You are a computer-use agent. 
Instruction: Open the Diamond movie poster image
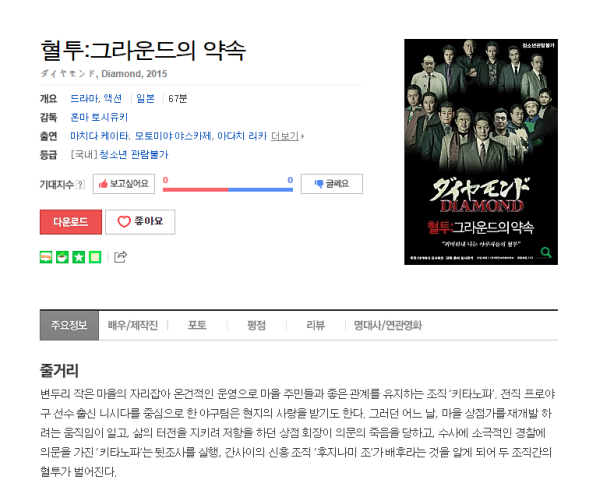481,152
